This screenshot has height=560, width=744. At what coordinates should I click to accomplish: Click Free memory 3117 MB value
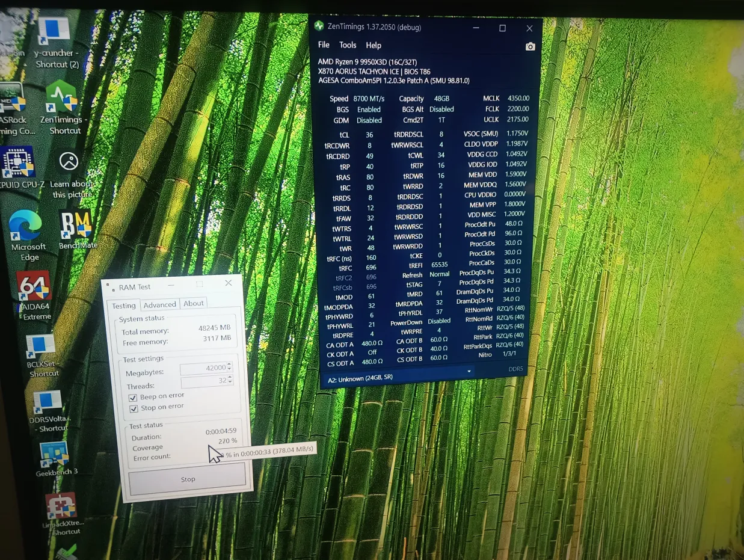217,339
